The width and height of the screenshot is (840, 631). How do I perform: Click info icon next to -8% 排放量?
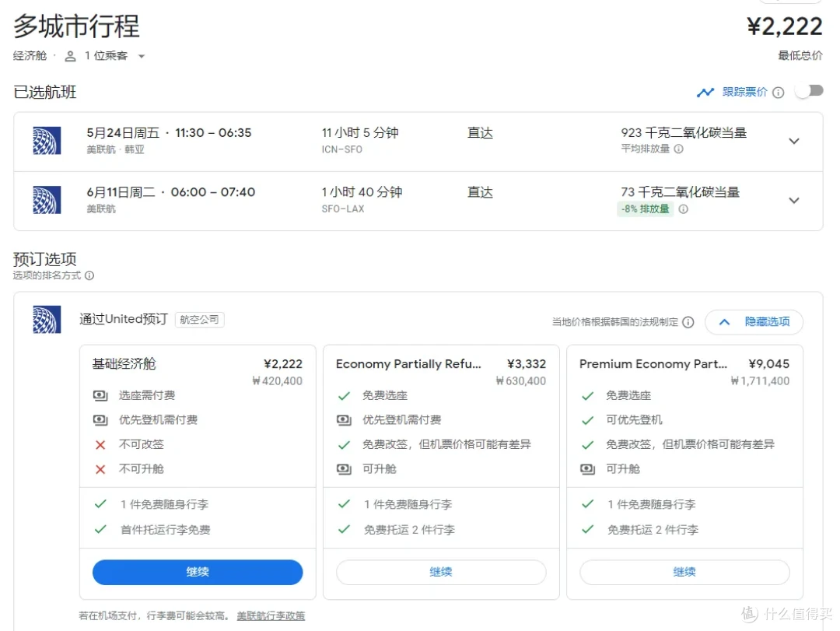(683, 209)
